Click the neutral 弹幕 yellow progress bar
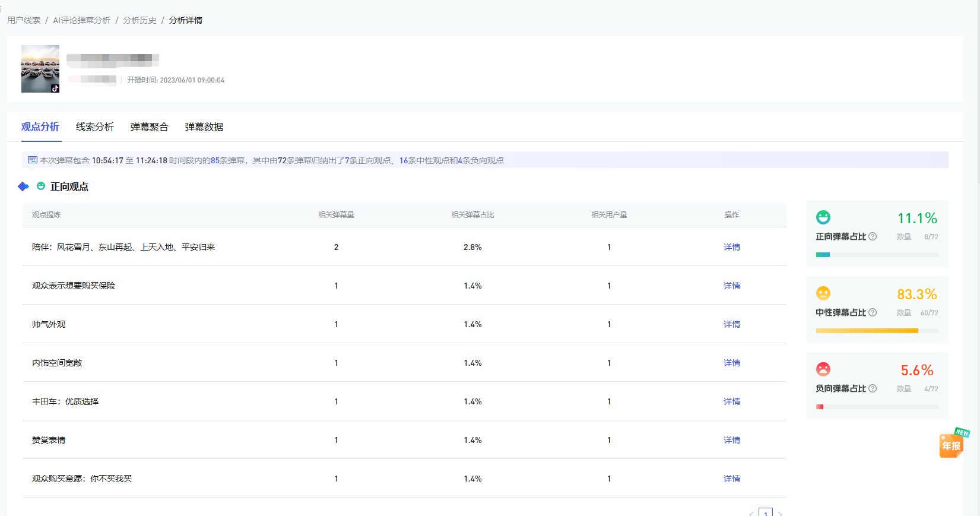The height and width of the screenshot is (516, 980). pos(867,331)
